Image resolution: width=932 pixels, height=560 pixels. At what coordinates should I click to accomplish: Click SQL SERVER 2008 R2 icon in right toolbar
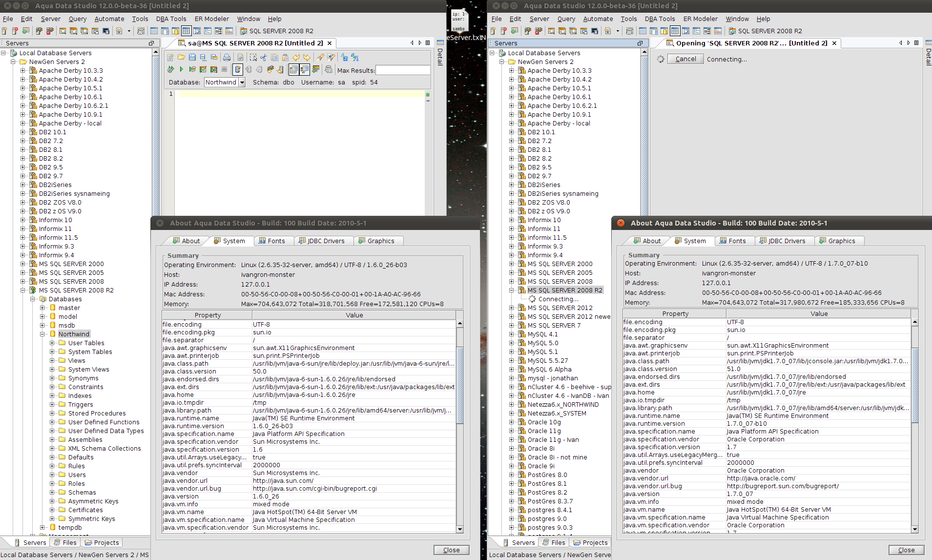pyautogui.click(x=732, y=31)
